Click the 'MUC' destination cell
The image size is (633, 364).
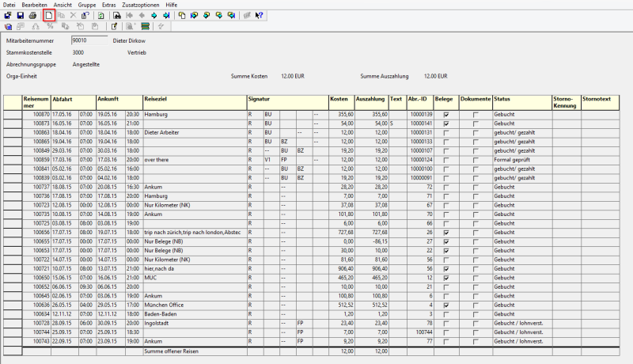(x=195, y=278)
